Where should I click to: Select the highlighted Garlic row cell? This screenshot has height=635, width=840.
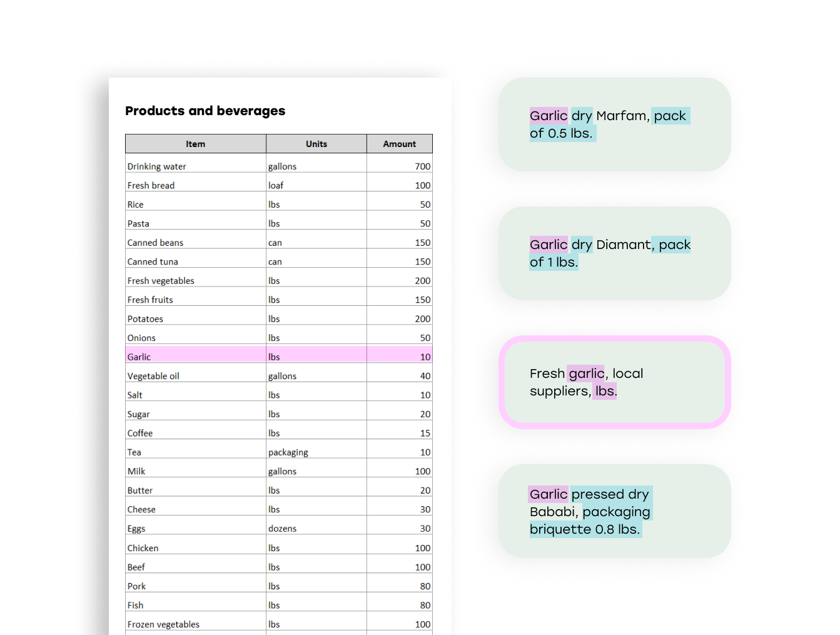click(196, 354)
